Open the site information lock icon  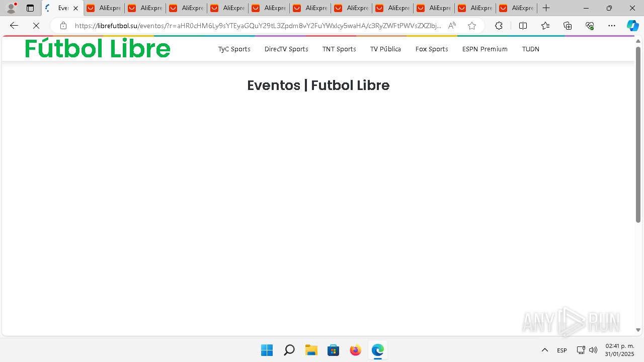(63, 26)
